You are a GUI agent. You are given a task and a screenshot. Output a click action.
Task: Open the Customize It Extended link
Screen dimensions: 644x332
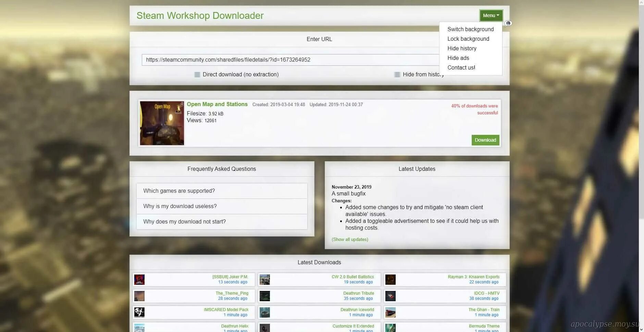(353, 326)
